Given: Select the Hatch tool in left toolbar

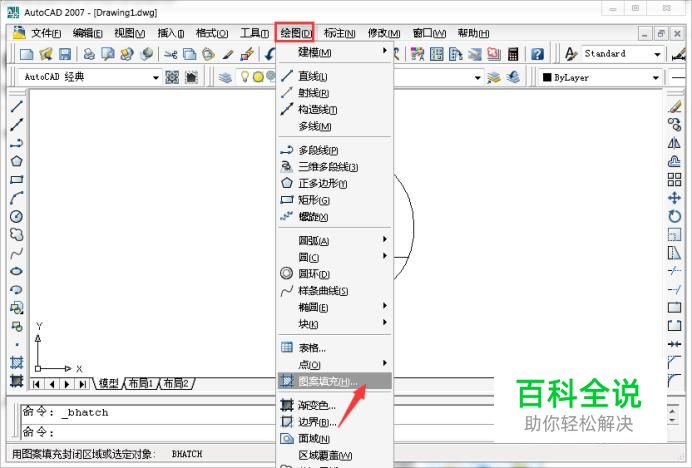Looking at the screenshot, I should coord(16,362).
